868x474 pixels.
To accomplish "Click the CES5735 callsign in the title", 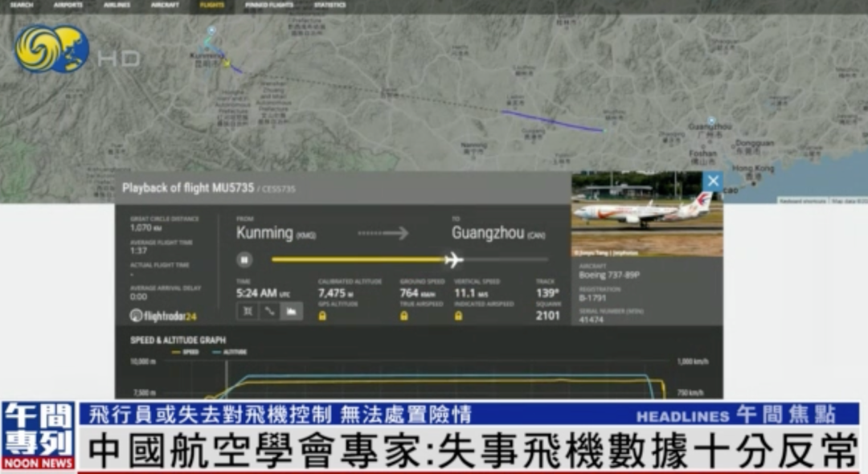I will click(278, 189).
